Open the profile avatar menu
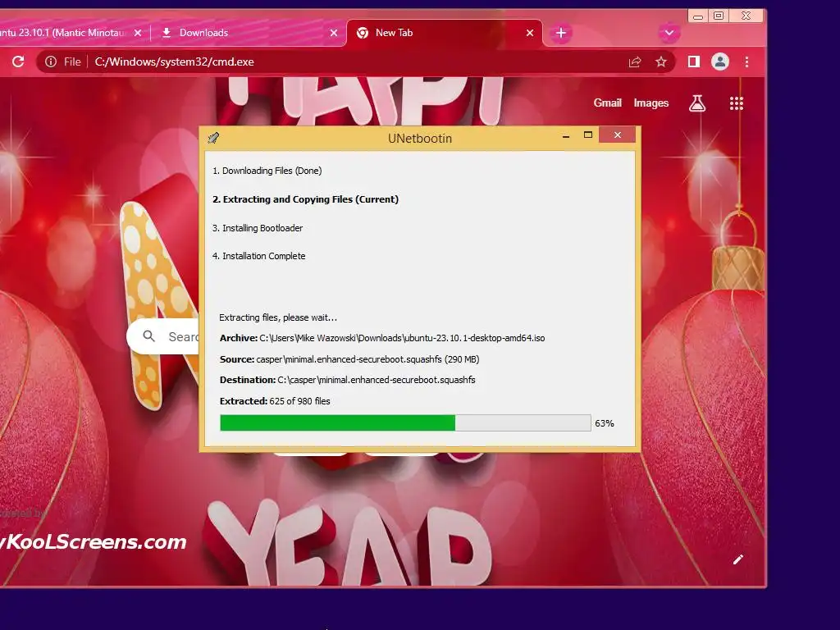The width and height of the screenshot is (840, 630). point(720,62)
